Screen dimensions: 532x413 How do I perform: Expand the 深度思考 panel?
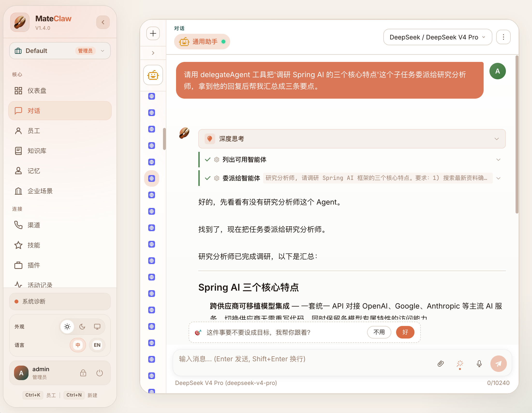tap(352, 139)
